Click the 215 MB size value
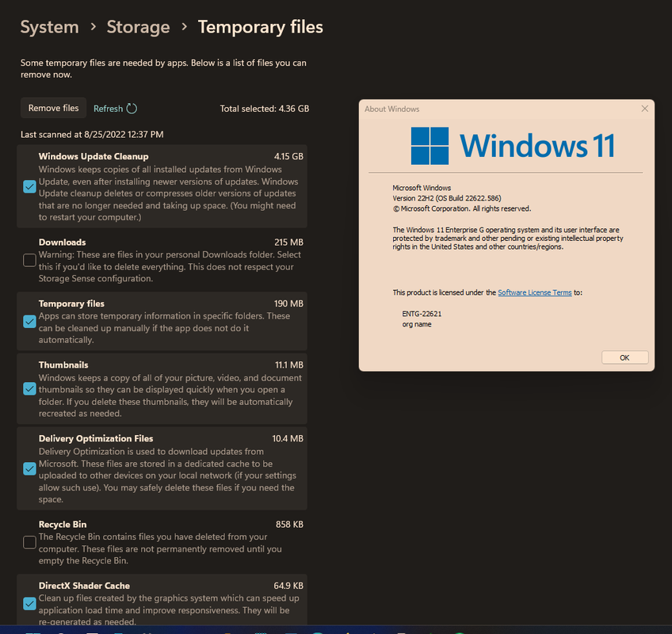672x634 pixels. (288, 243)
